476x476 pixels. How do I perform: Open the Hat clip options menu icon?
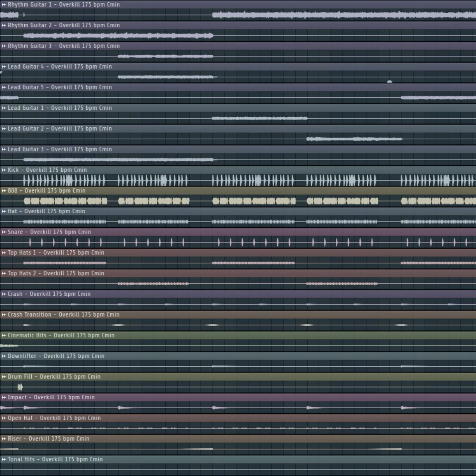tap(4, 212)
